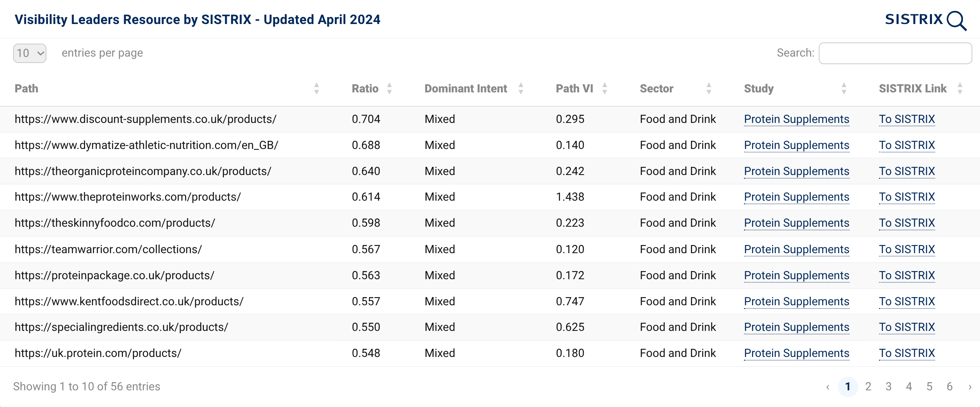
Task: Go to page 2 of results
Action: click(x=868, y=386)
